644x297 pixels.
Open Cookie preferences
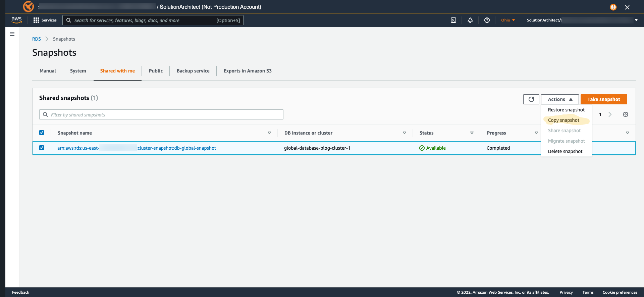(x=620, y=292)
